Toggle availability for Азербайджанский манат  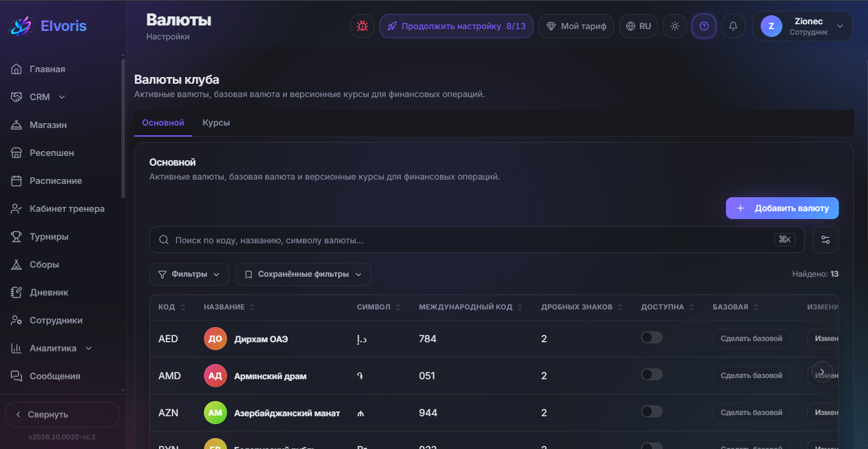coord(652,411)
